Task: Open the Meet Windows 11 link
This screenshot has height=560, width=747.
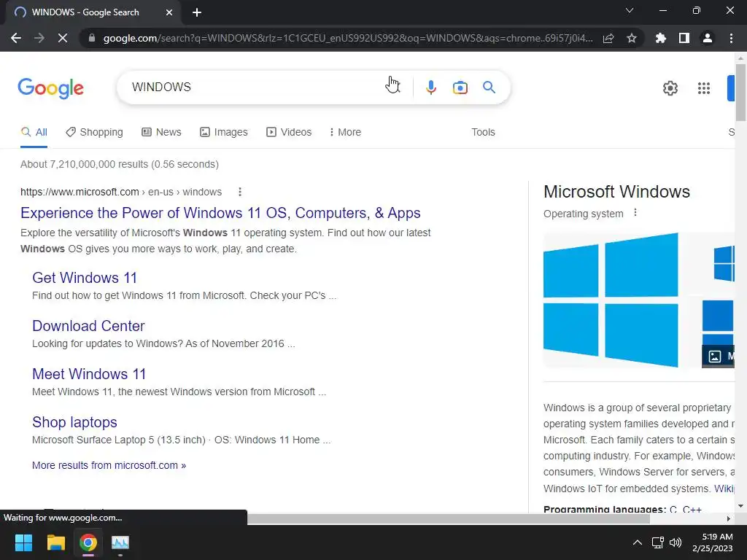Action: (x=88, y=374)
